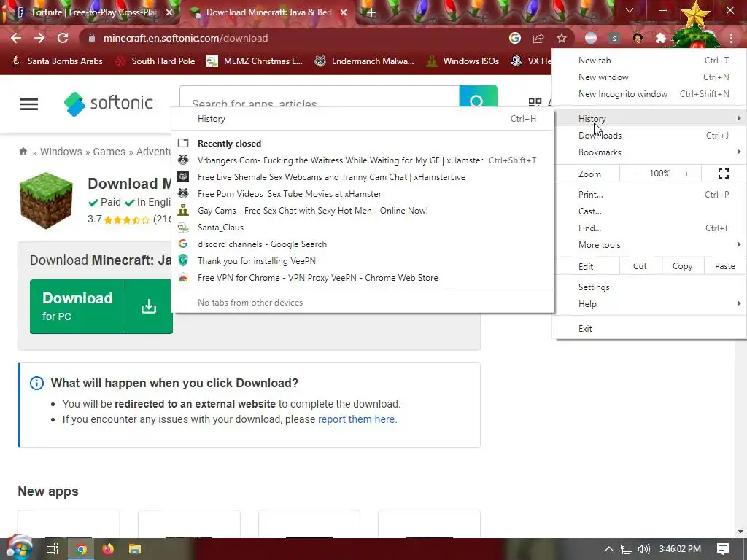Click Chrome icon in taskbar
747x560 pixels.
coord(82,549)
